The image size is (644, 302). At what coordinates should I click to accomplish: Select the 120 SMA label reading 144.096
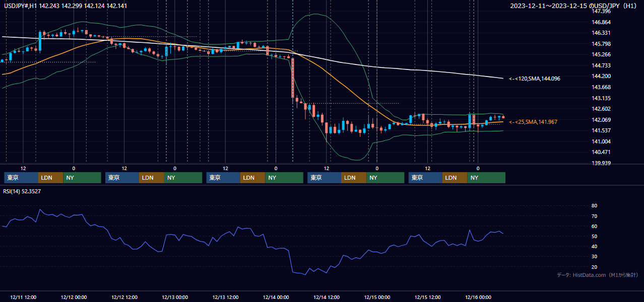[535, 79]
